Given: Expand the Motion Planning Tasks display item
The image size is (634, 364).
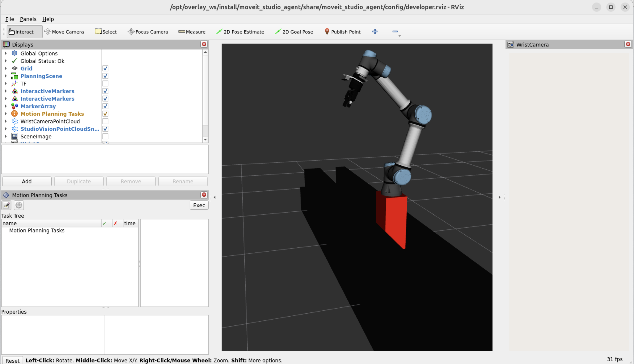Looking at the screenshot, I should 6,114.
